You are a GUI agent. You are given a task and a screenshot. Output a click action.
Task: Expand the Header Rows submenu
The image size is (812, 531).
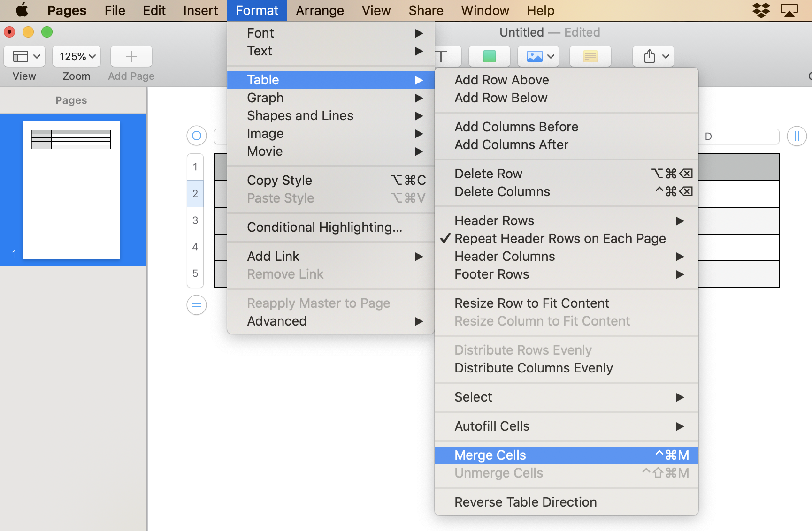(567, 220)
